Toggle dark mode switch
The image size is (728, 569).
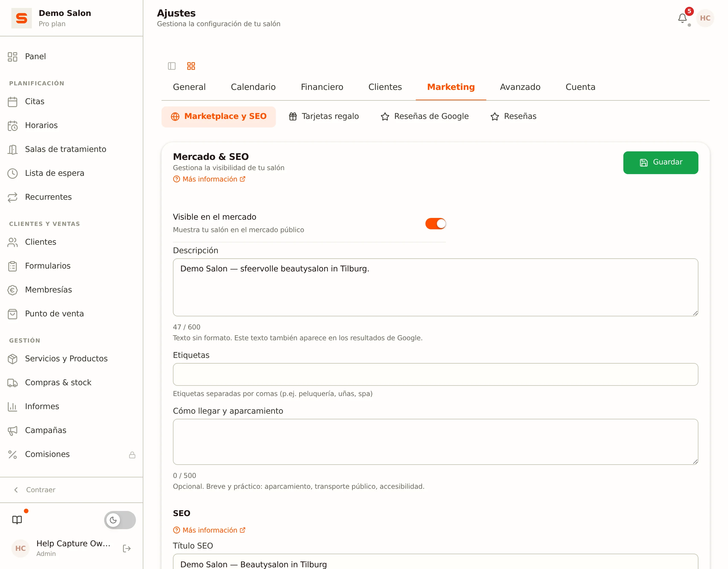tap(120, 519)
